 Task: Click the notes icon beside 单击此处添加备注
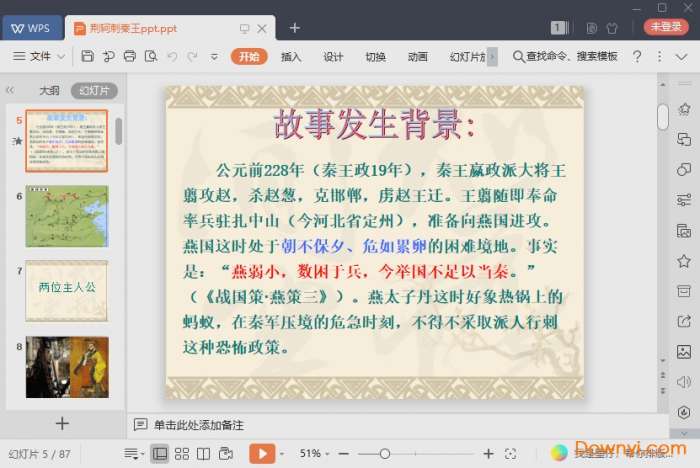point(140,424)
